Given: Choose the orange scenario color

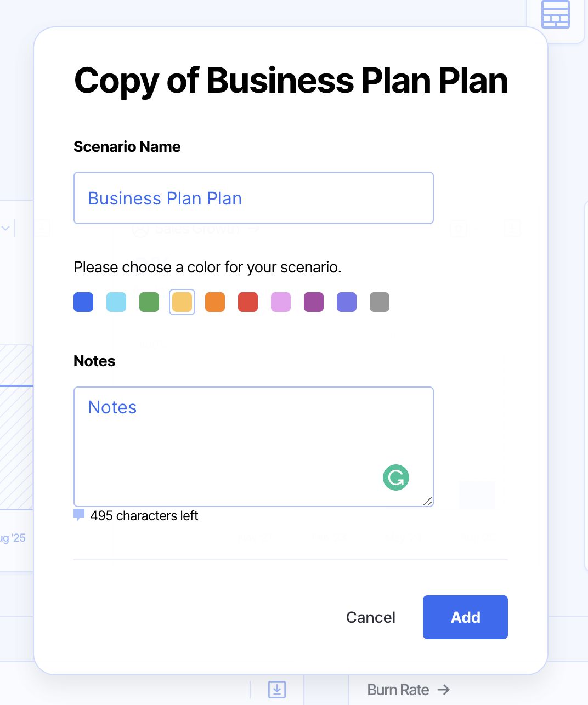Looking at the screenshot, I should tap(215, 302).
